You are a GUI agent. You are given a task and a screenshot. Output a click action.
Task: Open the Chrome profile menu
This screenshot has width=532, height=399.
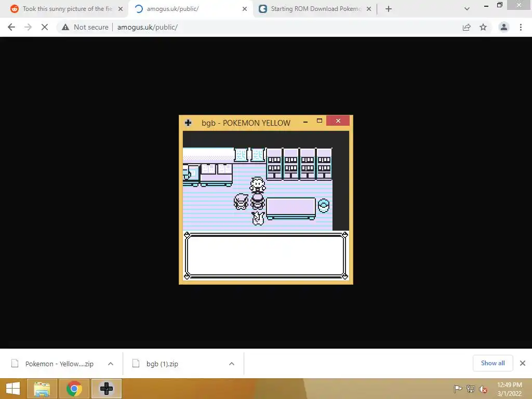tap(504, 27)
